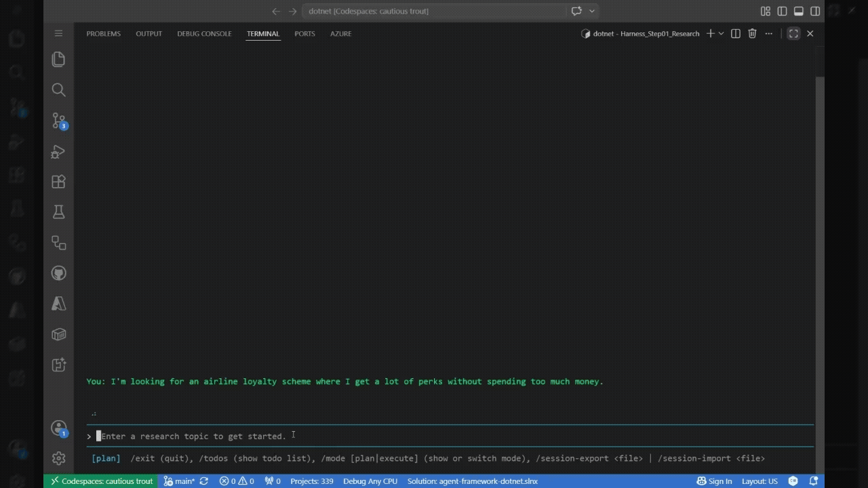Image resolution: width=868 pixels, height=488 pixels.
Task: Open errors and warnings count in status bar
Action: [237, 481]
